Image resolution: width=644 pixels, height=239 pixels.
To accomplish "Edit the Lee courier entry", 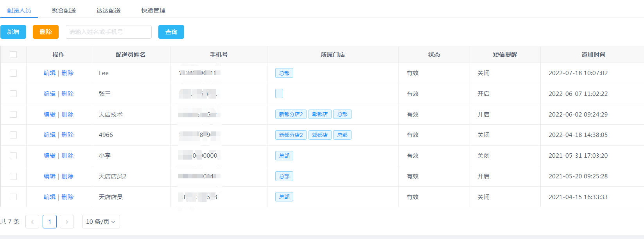I will tap(50, 73).
